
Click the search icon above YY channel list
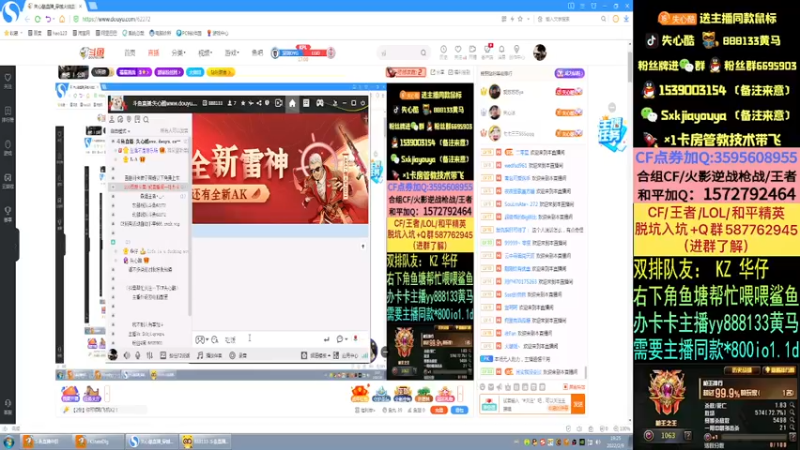146,119
